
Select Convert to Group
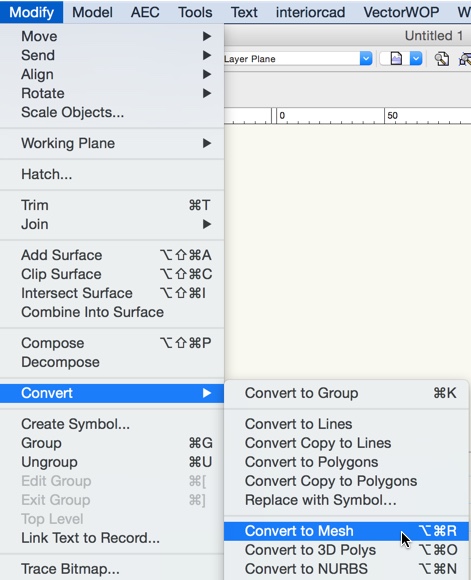tap(346, 393)
